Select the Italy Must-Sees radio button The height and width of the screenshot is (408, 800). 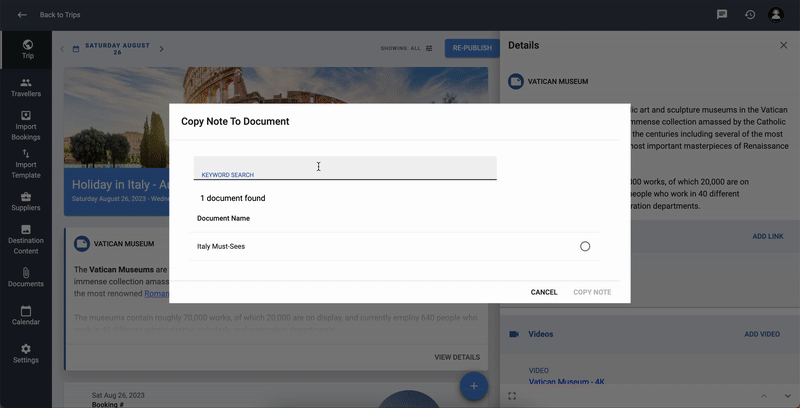585,246
